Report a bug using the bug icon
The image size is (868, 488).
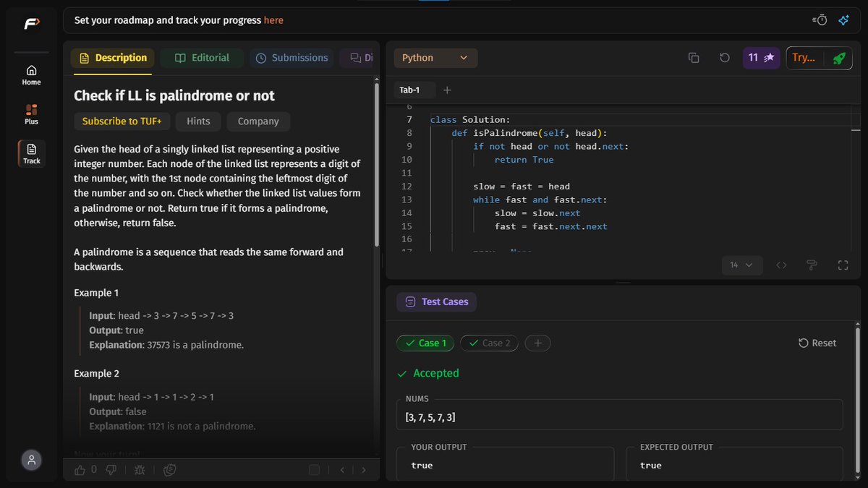click(140, 470)
